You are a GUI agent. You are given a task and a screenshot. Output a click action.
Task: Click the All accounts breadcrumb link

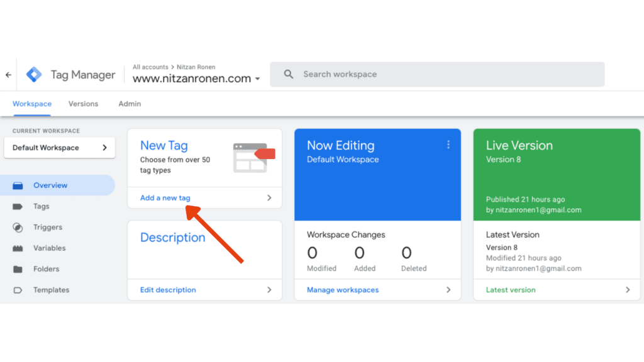(x=150, y=67)
